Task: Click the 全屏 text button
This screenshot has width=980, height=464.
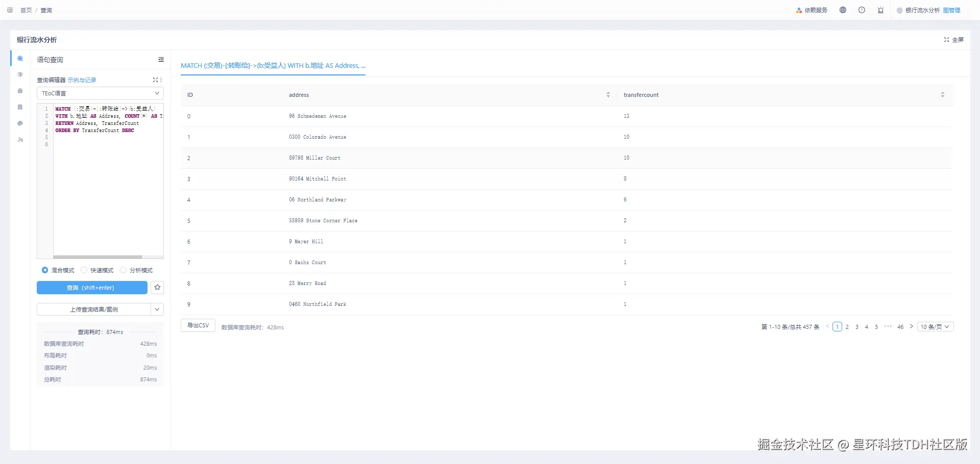Action: click(x=958, y=40)
